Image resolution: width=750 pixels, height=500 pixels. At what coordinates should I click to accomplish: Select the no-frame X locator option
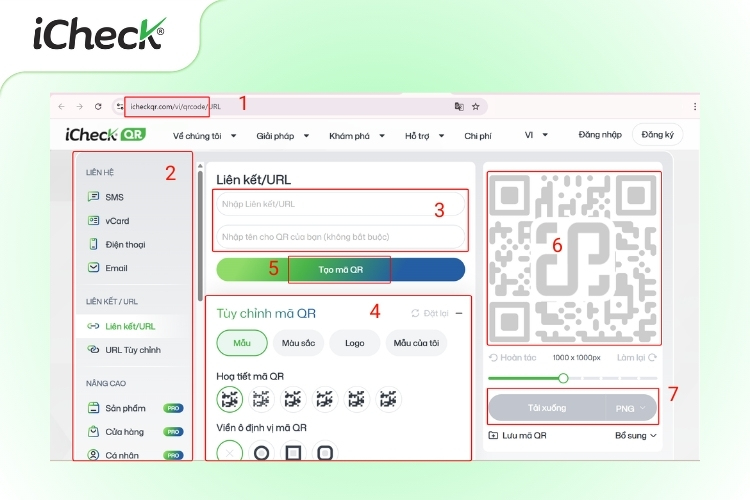click(x=230, y=452)
